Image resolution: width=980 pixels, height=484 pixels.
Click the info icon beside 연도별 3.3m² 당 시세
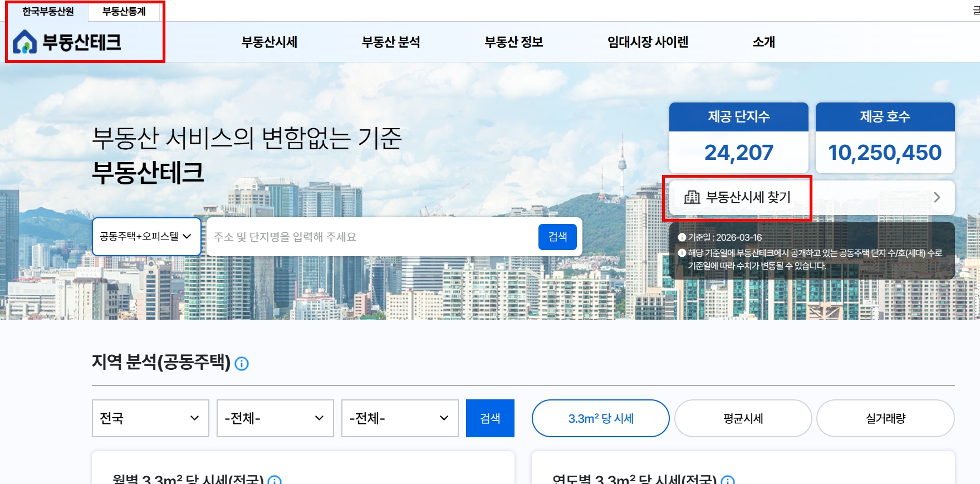click(x=728, y=480)
